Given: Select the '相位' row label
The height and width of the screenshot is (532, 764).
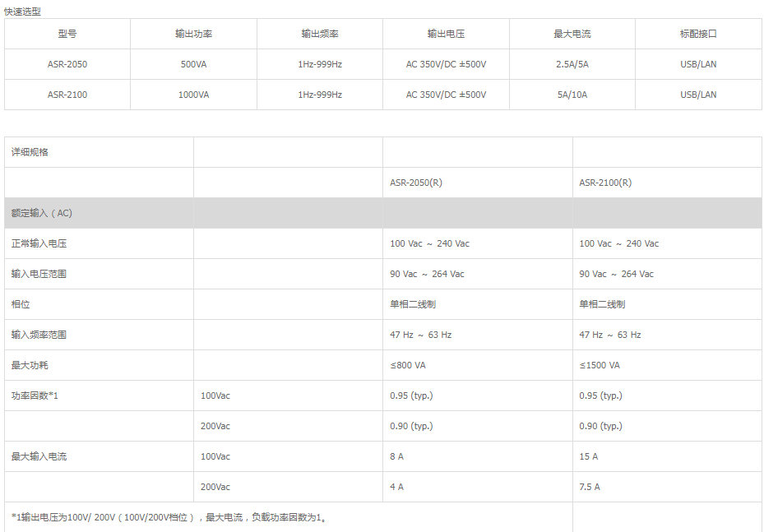Looking at the screenshot, I should pyautogui.click(x=21, y=304).
